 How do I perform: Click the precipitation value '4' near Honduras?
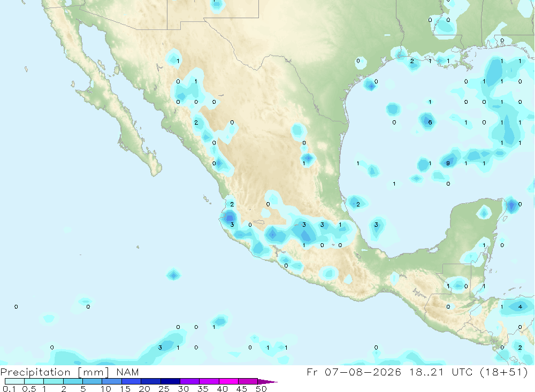tap(520, 306)
